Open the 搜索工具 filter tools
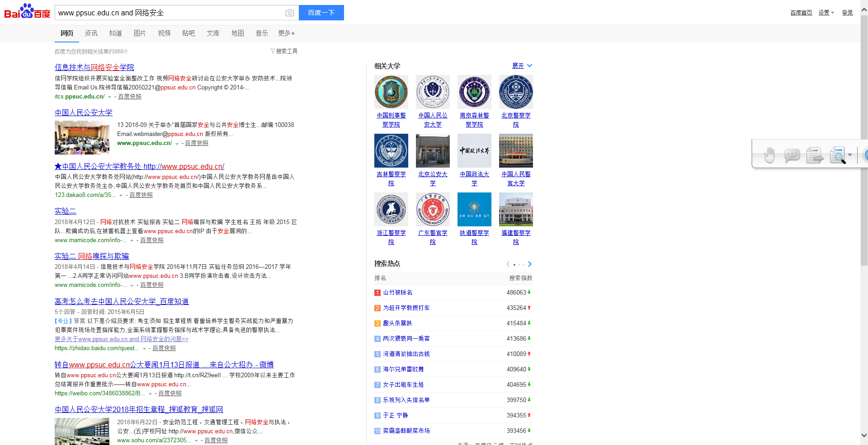 pyautogui.click(x=284, y=51)
